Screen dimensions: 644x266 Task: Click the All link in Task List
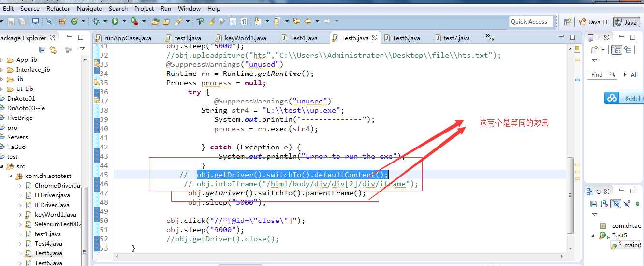pos(634,74)
